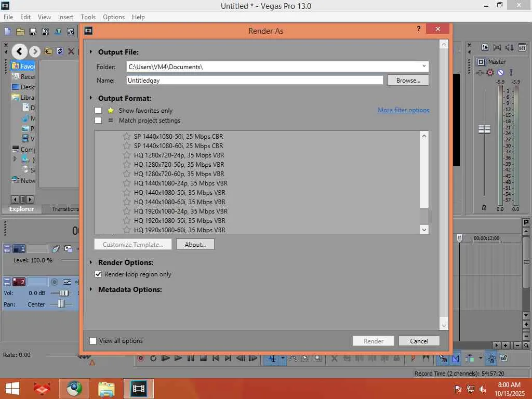Click the Name input field
The image size is (532, 399).
255,81
